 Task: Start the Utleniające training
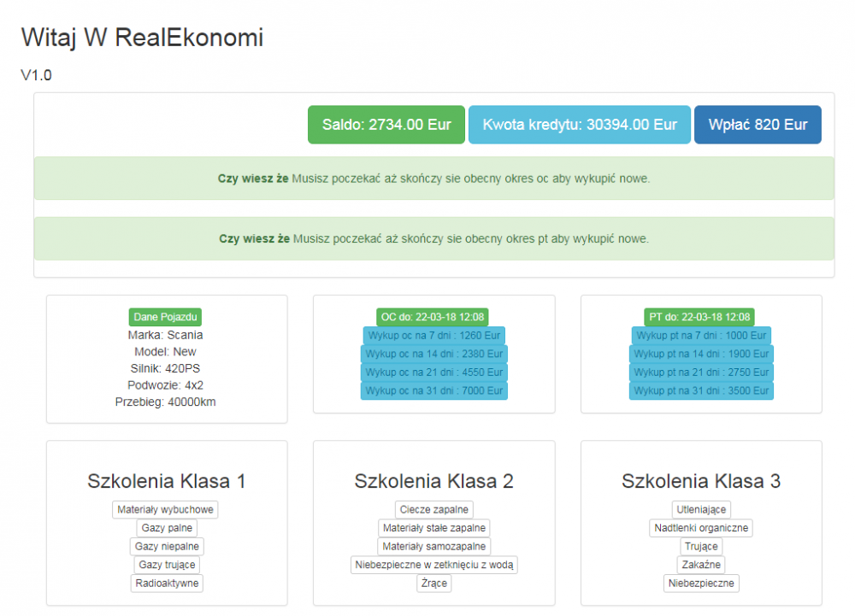701,510
